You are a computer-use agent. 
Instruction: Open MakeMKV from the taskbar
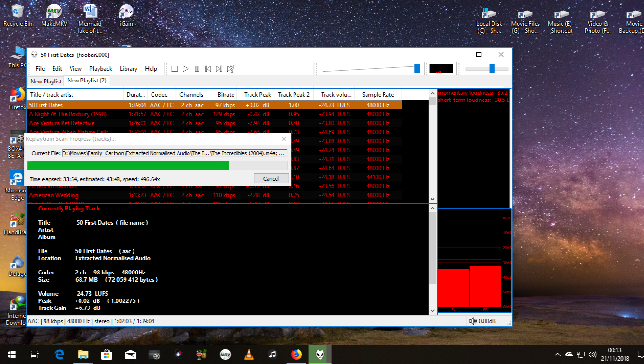point(225,355)
